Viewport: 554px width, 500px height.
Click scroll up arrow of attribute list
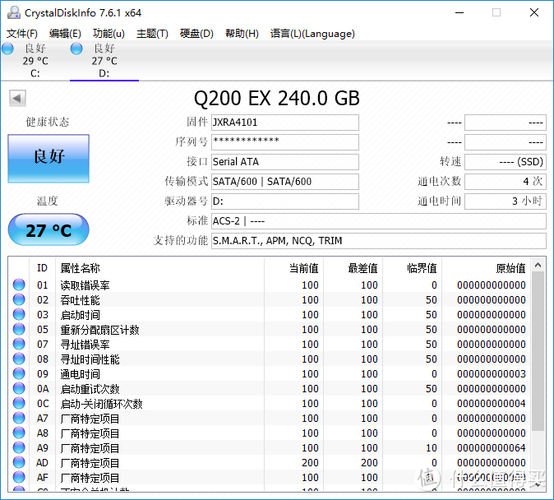(x=538, y=265)
